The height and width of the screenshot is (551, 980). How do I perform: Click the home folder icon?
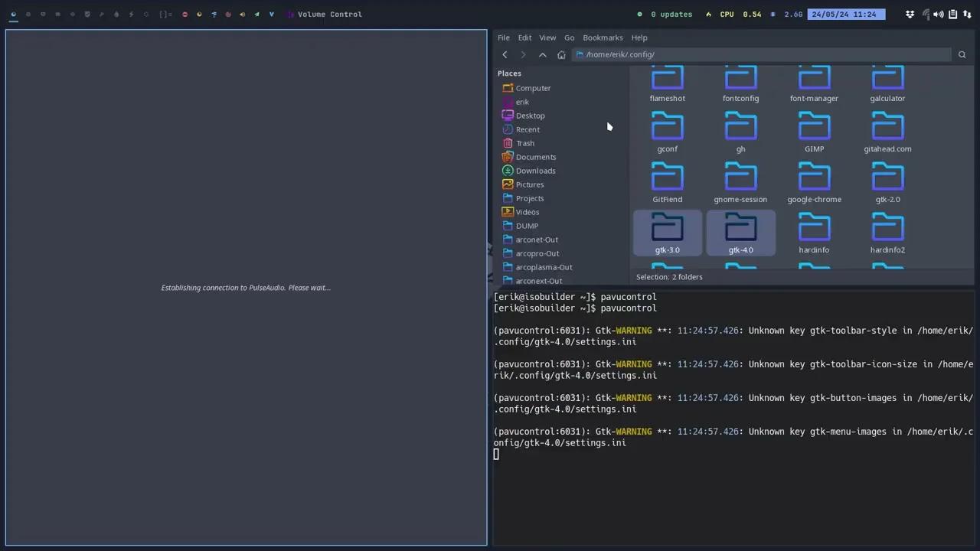[561, 54]
